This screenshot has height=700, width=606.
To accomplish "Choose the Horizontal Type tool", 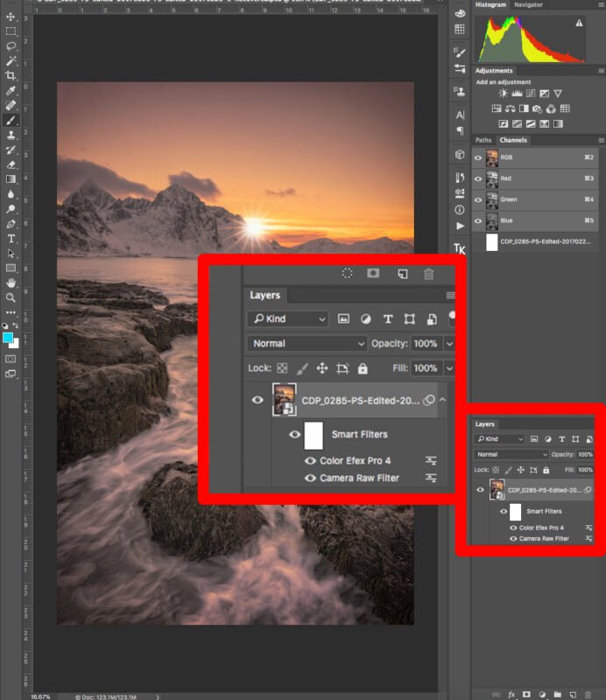I will pos(11,238).
